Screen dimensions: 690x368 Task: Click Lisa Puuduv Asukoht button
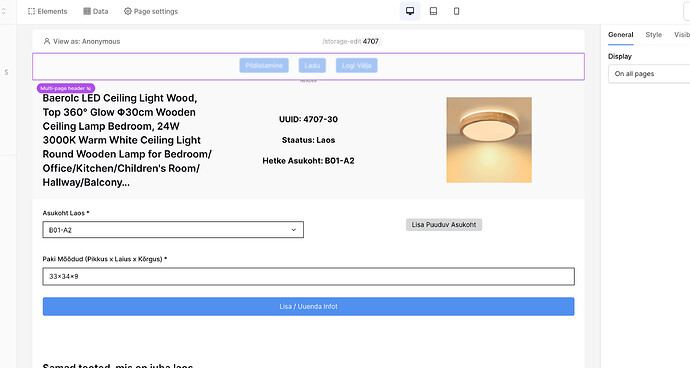tap(444, 224)
